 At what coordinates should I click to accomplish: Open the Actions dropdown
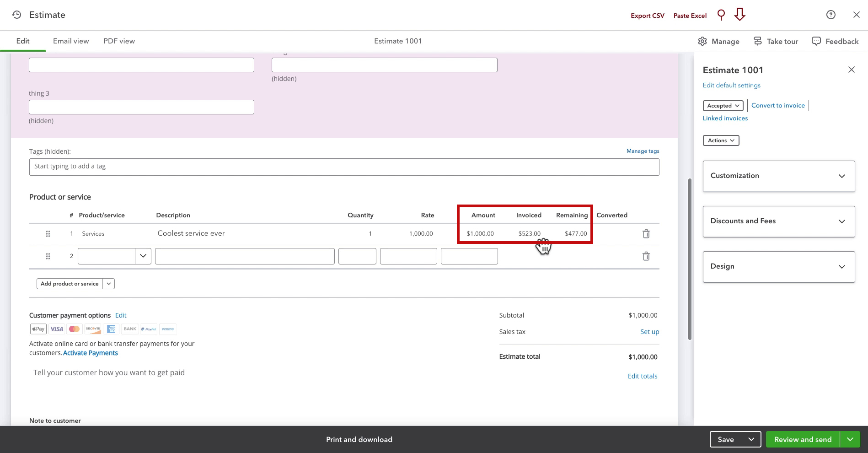coord(721,140)
